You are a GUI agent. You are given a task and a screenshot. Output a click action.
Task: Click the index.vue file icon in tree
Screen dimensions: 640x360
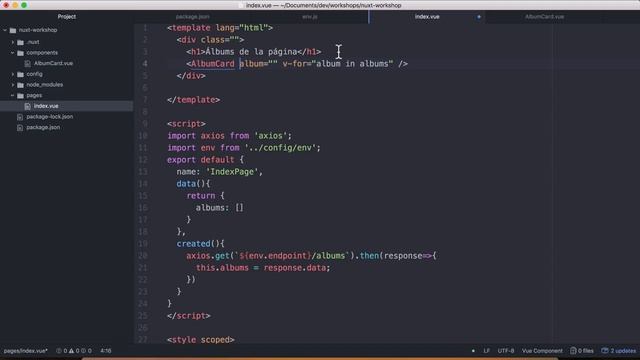coord(28,106)
